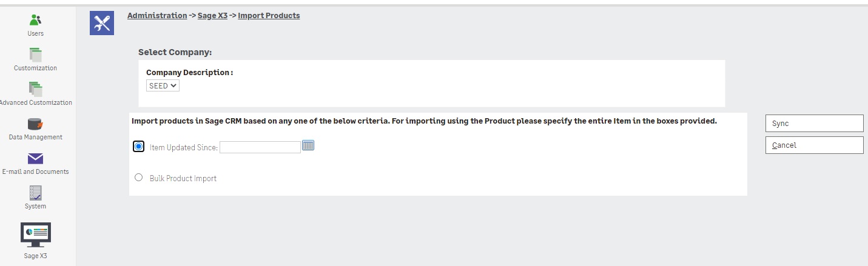
Task: Select the Item Updated Since radio button
Action: tap(139, 147)
